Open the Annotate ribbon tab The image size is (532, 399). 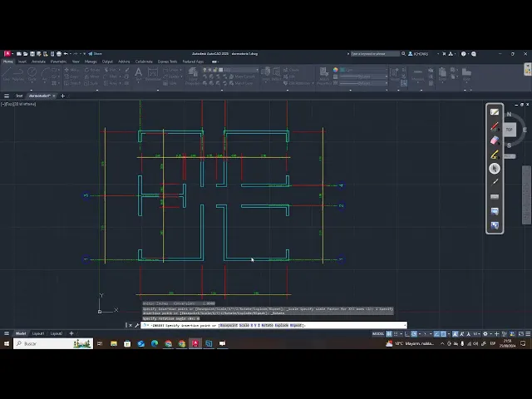point(38,62)
